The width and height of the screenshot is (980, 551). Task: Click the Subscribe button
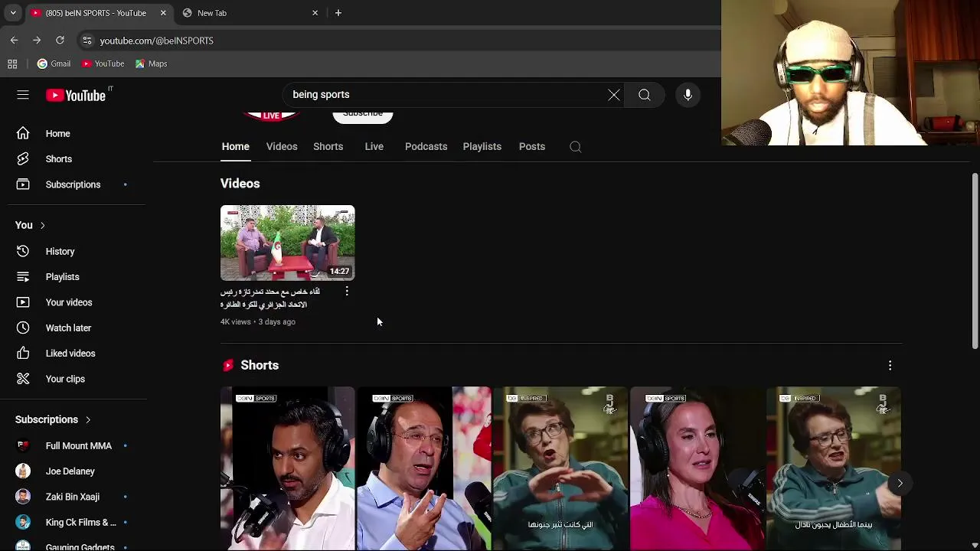(363, 115)
